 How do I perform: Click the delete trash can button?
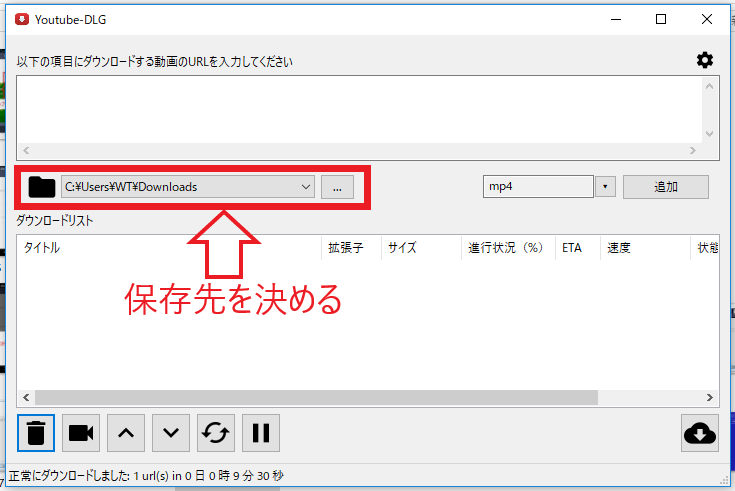pyautogui.click(x=36, y=433)
